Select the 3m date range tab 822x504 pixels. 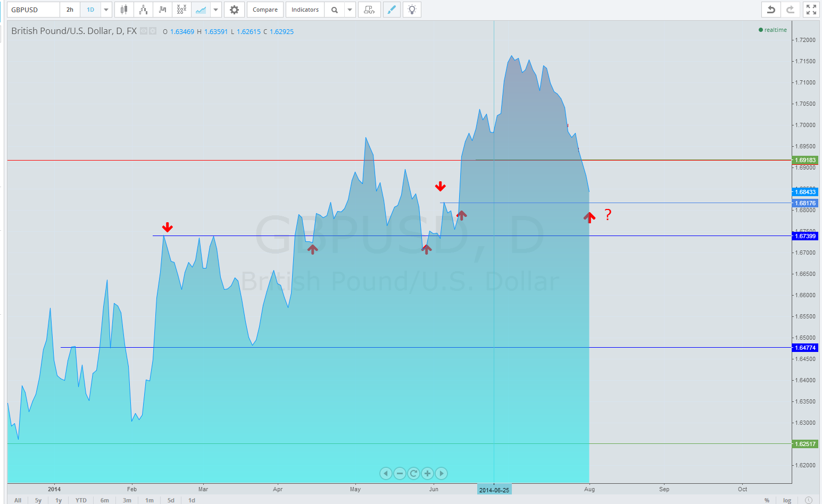pos(127,500)
